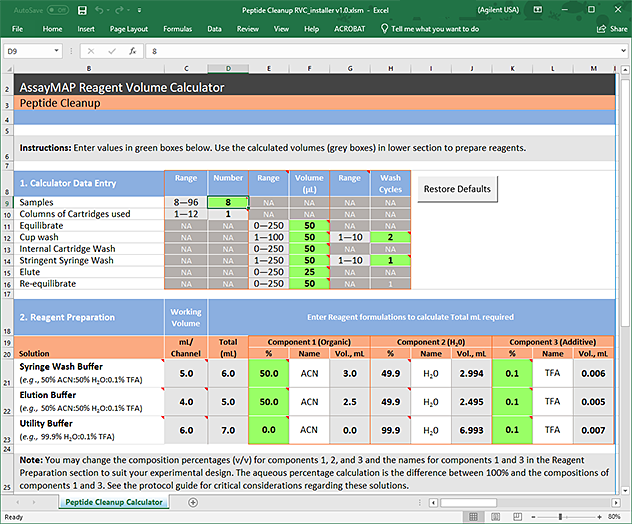Open the Formulas ribbon tab
This screenshot has height=524, width=632.
coord(177,29)
